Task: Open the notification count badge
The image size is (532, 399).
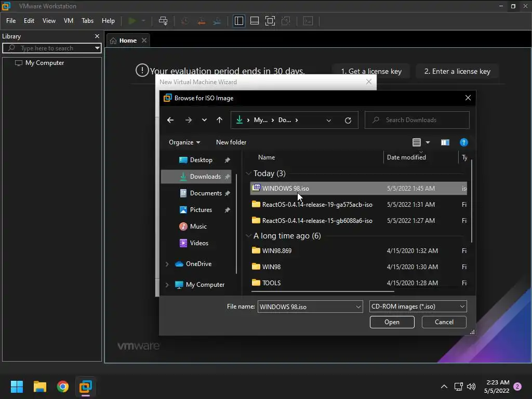Action: [x=517, y=387]
